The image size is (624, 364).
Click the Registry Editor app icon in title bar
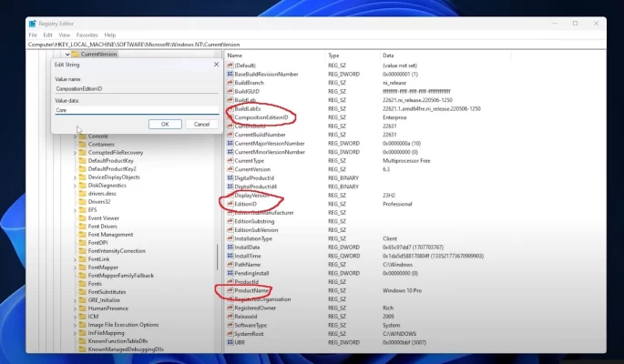[x=33, y=23]
